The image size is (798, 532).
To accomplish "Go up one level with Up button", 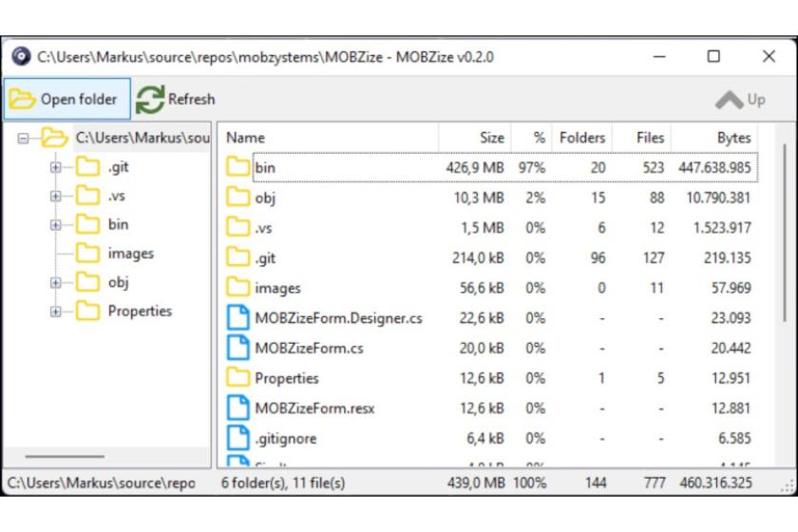I will pos(740,100).
